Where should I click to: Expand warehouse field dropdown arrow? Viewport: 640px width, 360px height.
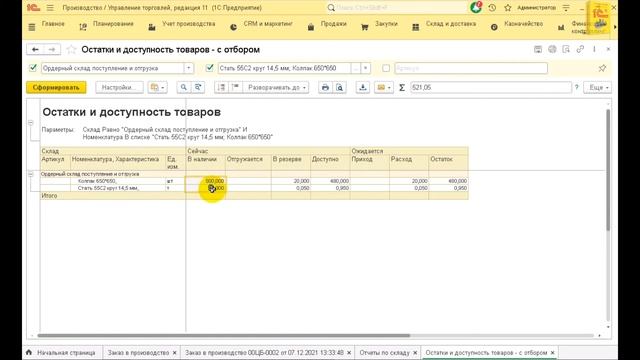point(189,68)
